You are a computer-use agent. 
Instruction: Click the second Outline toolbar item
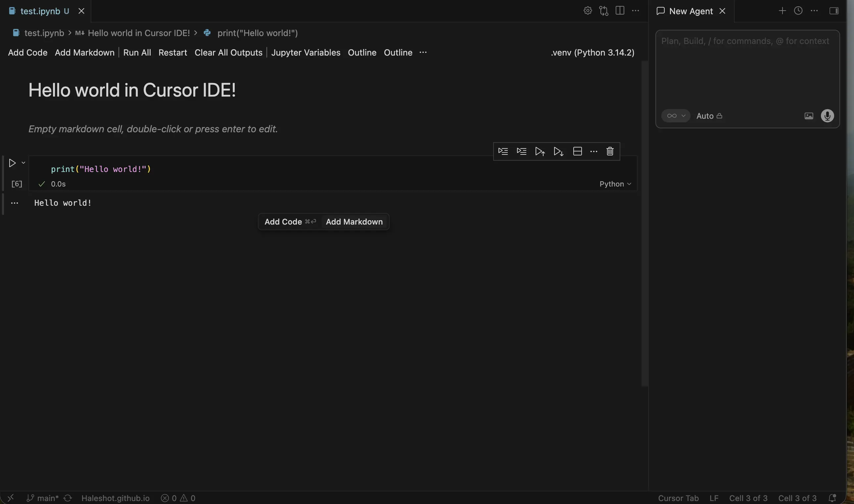click(x=398, y=53)
